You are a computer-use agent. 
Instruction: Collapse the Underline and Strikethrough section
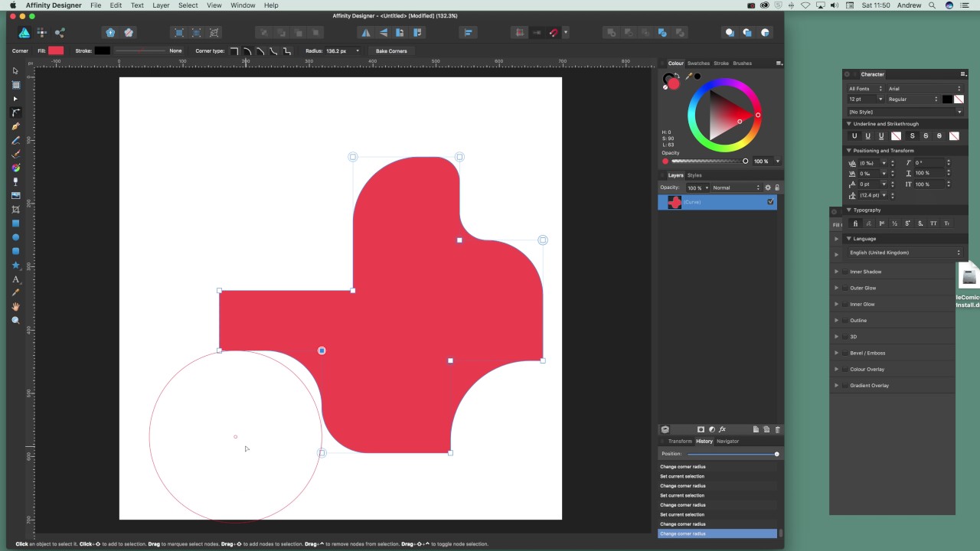pos(848,124)
